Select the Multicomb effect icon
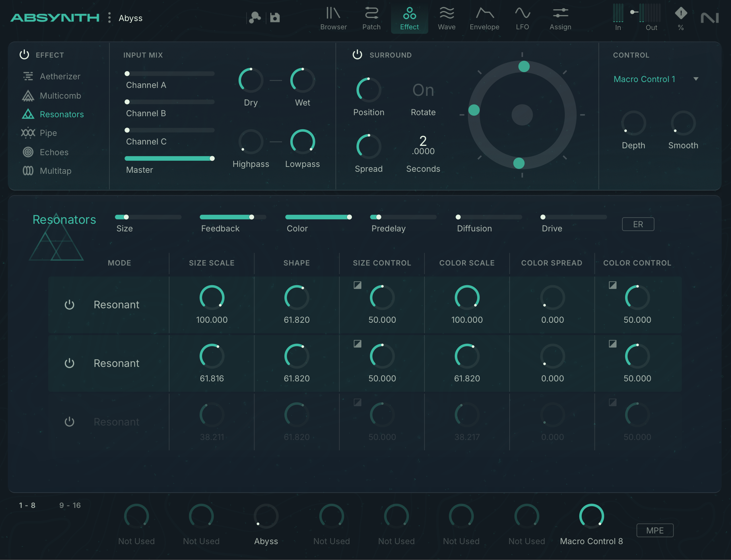Screen dimensions: 731x560 click(28, 96)
